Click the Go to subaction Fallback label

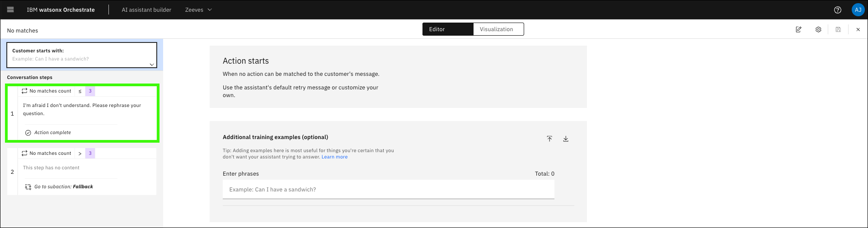pyautogui.click(x=63, y=186)
